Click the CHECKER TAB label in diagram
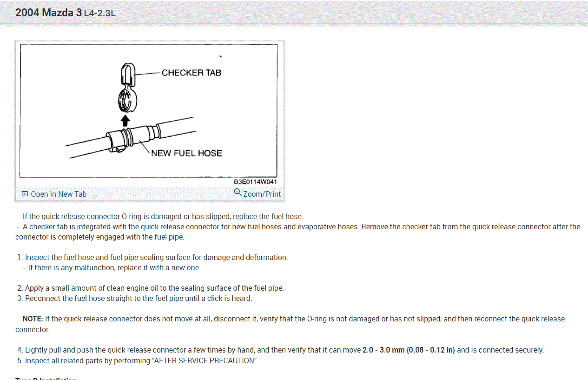Screen dimensions: 588x380 [192, 73]
